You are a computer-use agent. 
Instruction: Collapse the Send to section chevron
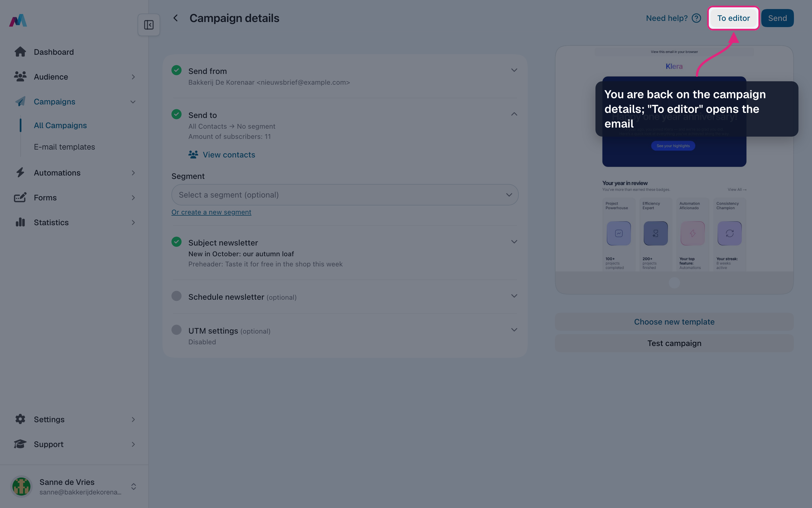click(x=514, y=114)
